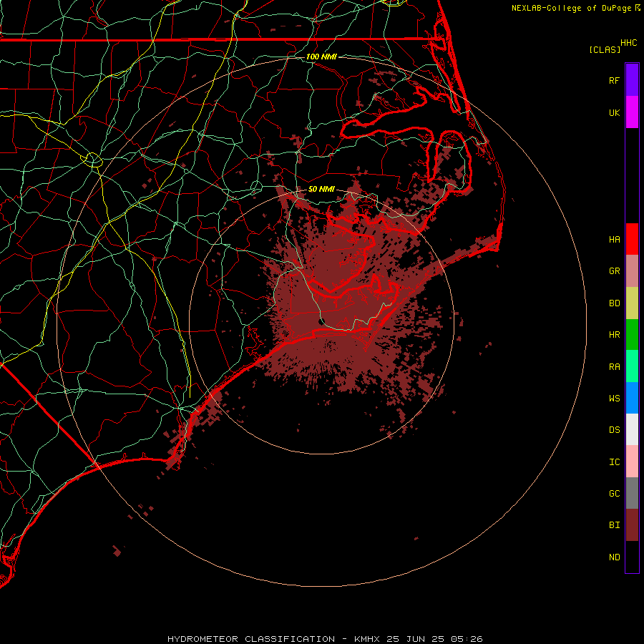Click the IC legend label
Screen dimensions: 644x644
pos(614,462)
